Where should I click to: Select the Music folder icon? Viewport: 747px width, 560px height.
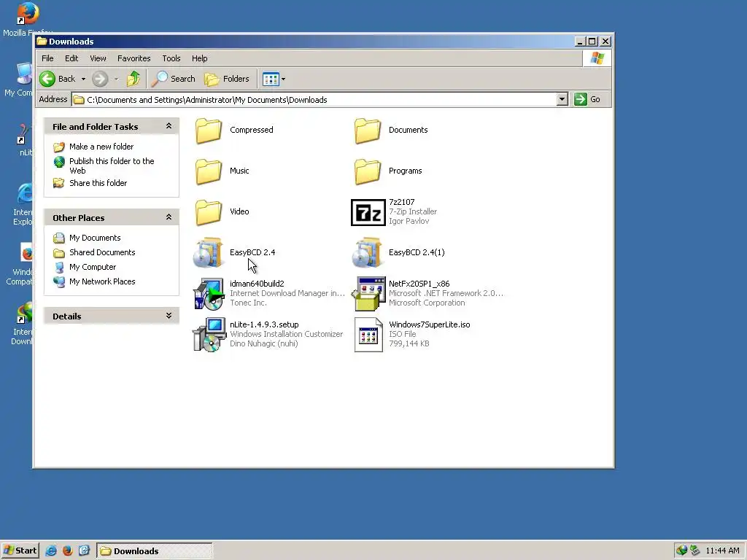point(208,171)
